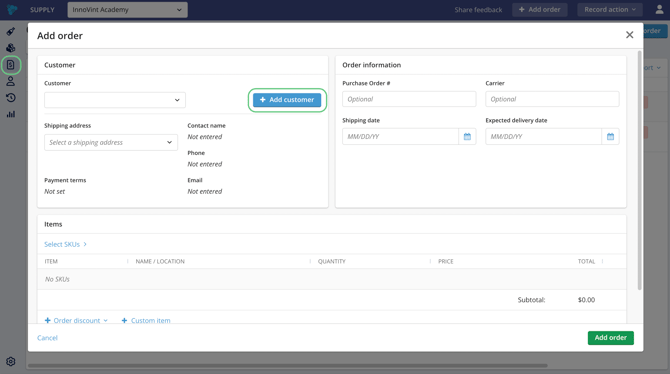Open settings gear icon at bottom left
The image size is (670, 374).
click(11, 362)
